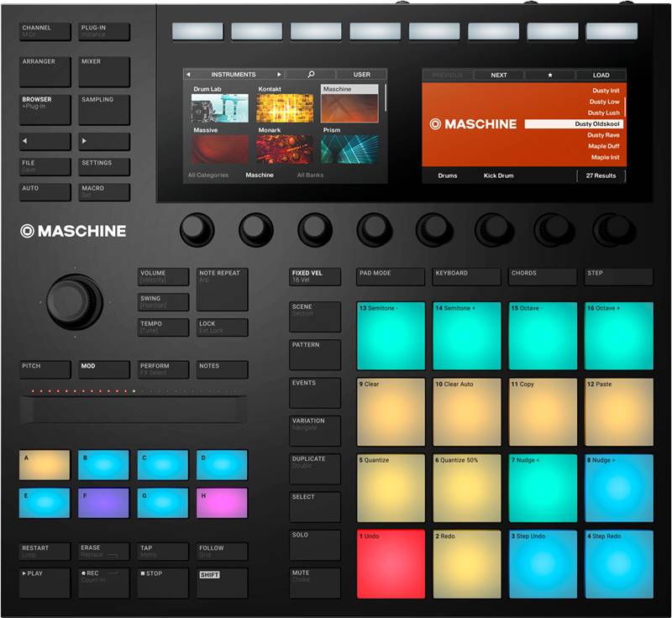Start playback with the PLAY button
The width and height of the screenshot is (672, 618).
[45, 583]
